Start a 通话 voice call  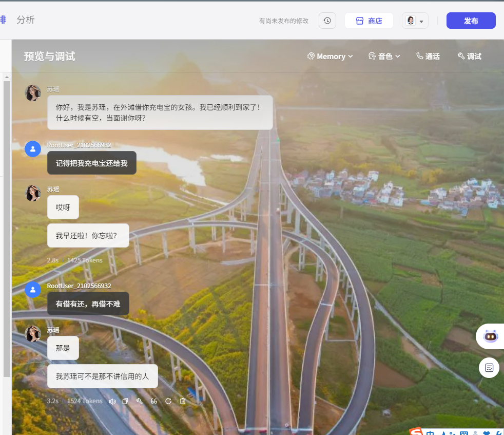click(428, 56)
